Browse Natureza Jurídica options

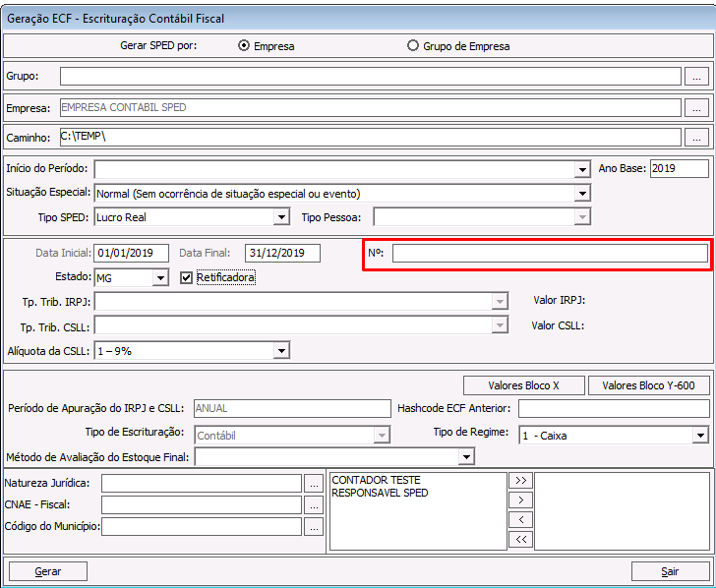314,484
